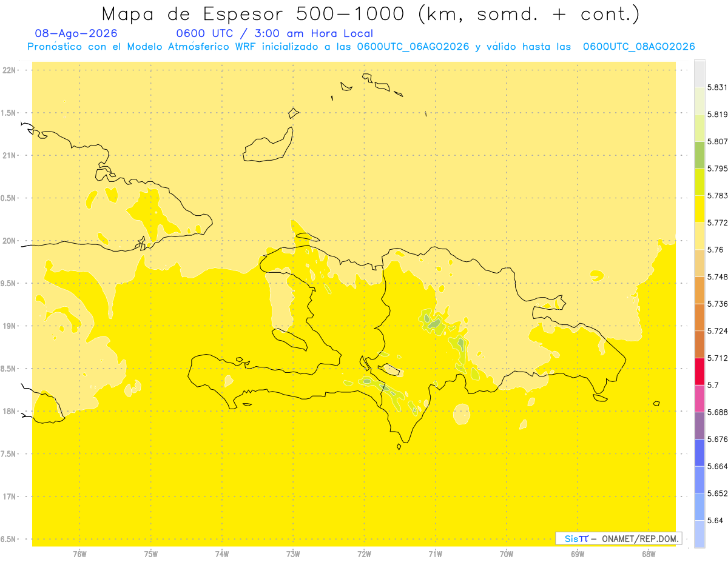728x562 pixels.
Task: Select the date label "08-Ago-2026"
Action: (x=76, y=33)
